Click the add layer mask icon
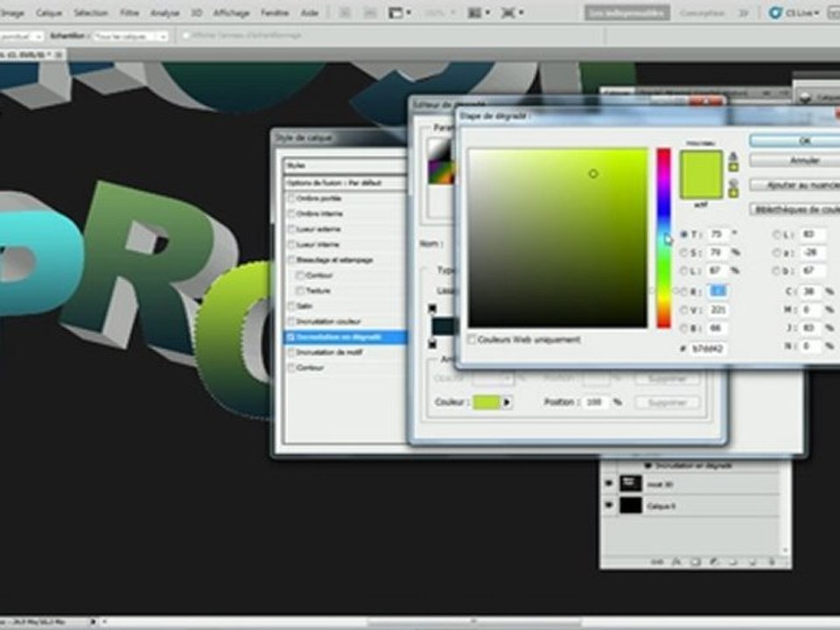This screenshot has width=840, height=630. pos(696,562)
